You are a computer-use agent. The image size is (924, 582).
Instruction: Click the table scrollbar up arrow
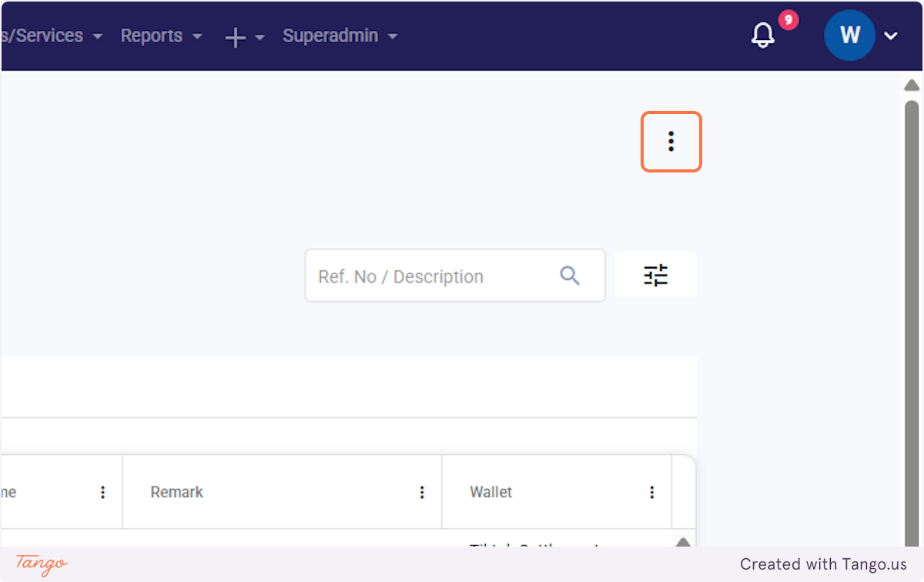pos(682,540)
